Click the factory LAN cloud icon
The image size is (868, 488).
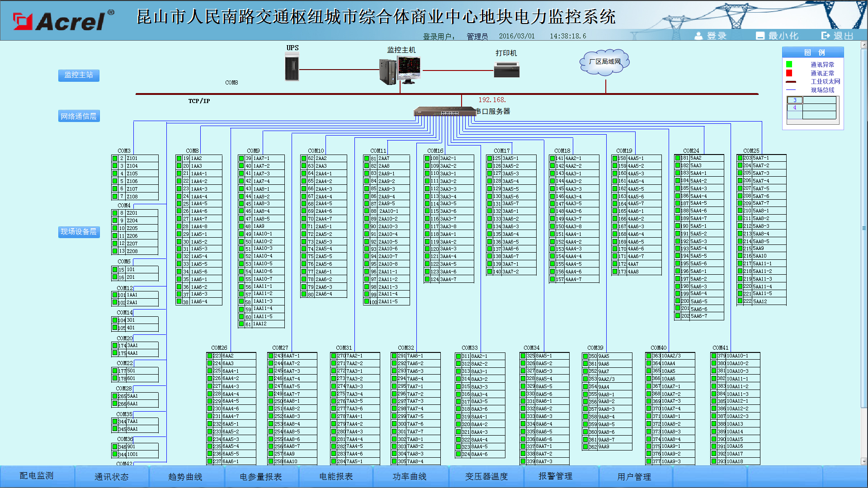click(605, 62)
